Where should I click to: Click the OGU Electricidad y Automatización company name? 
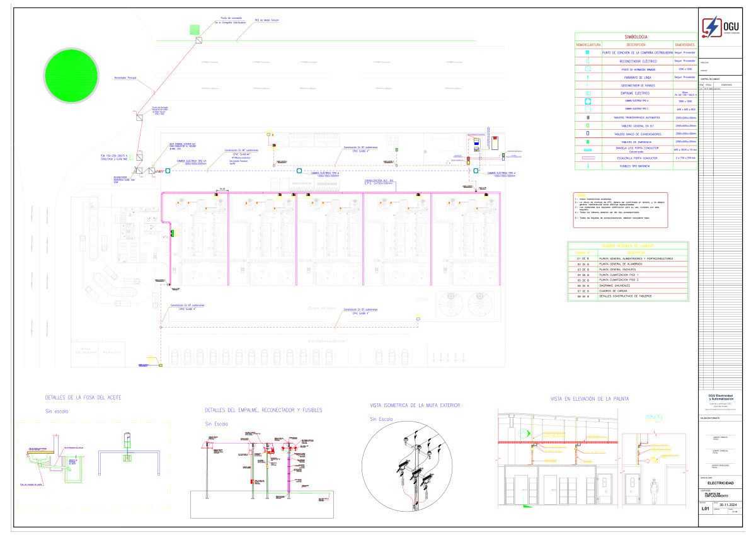(722, 397)
